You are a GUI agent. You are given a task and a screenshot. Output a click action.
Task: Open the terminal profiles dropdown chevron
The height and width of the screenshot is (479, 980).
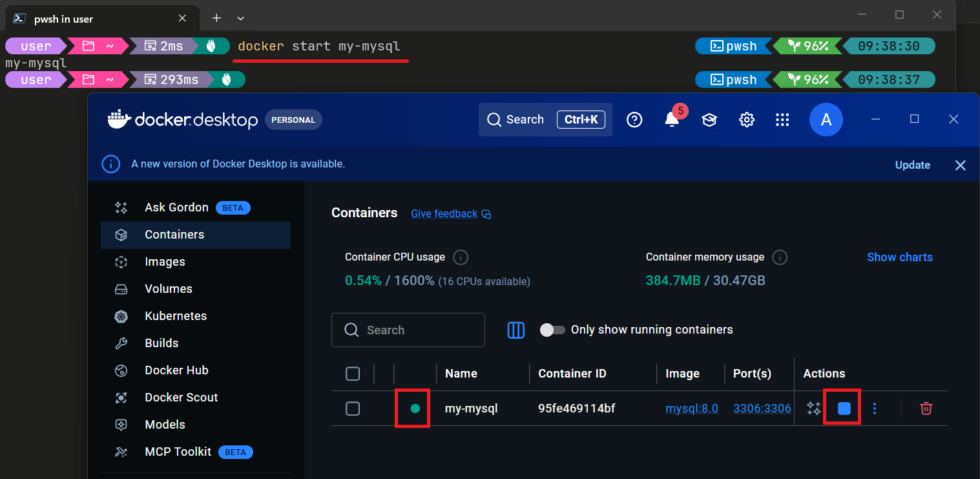240,18
